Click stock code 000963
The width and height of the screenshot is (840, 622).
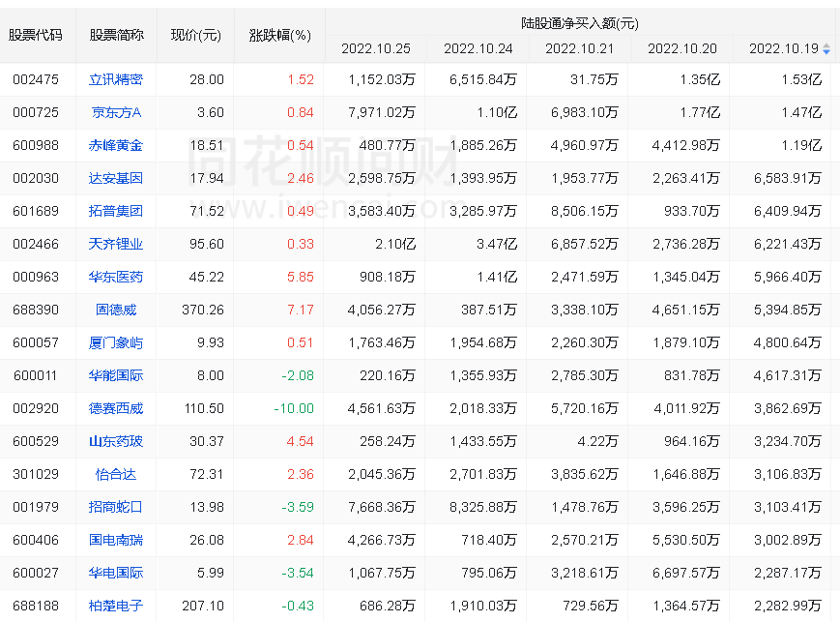(36, 277)
